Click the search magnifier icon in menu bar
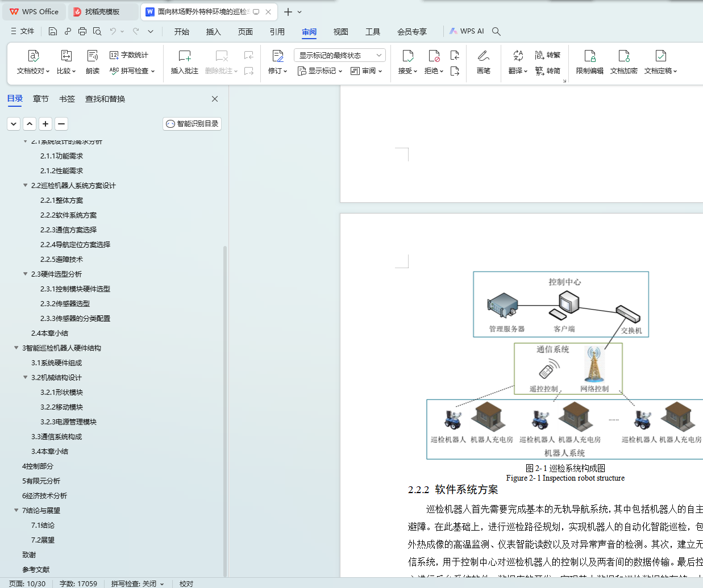The height and width of the screenshot is (588, 703). [496, 31]
